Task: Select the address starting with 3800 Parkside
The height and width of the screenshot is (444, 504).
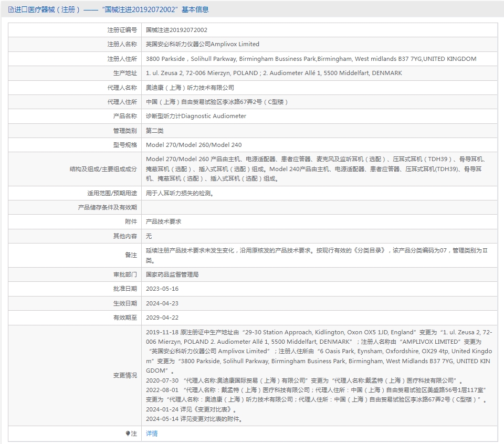Action: (x=311, y=59)
